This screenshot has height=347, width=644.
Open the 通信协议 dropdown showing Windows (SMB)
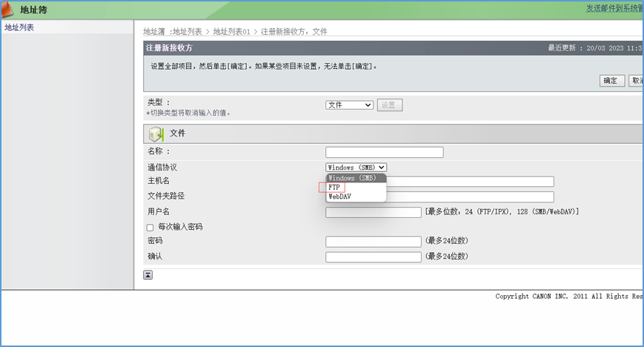point(356,168)
